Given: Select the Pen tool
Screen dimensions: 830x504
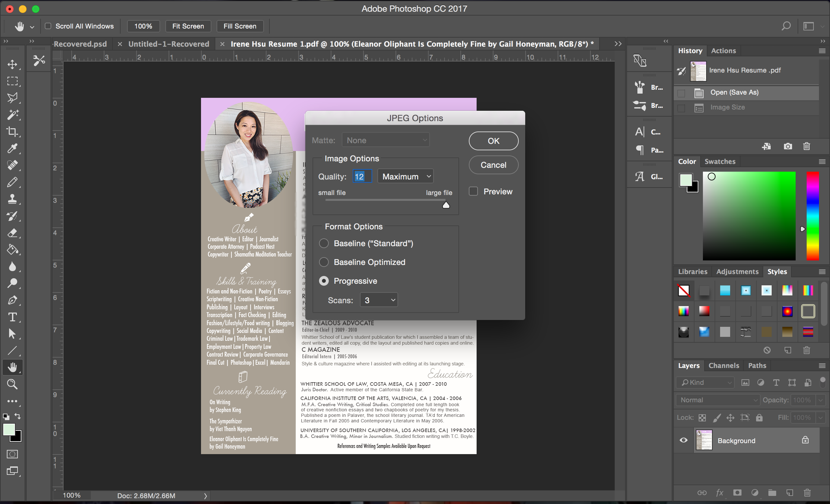Looking at the screenshot, I should [12, 300].
